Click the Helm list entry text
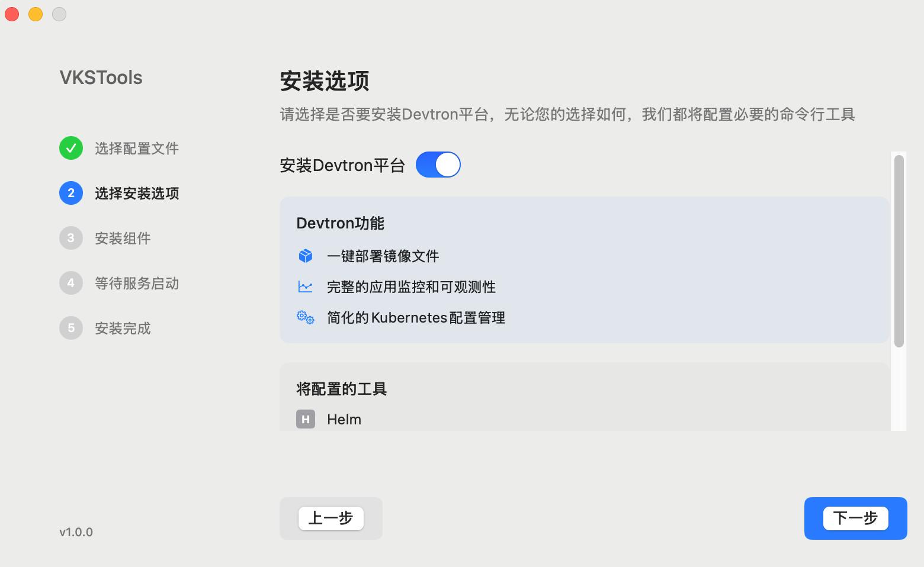This screenshot has width=924, height=567. pos(344,420)
